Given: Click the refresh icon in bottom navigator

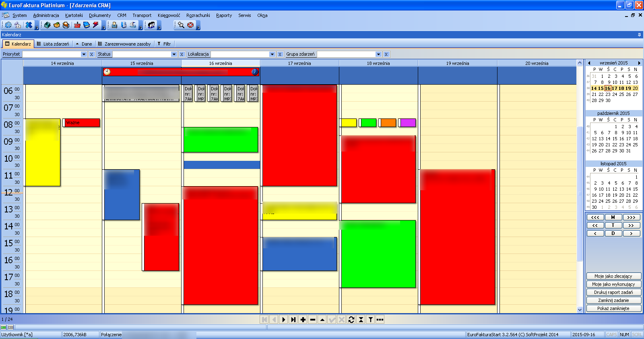Looking at the screenshot, I should pyautogui.click(x=351, y=320).
